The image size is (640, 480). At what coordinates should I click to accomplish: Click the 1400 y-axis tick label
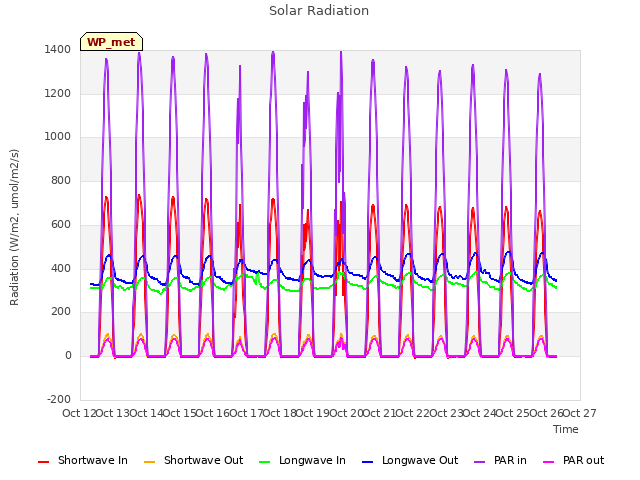click(58, 49)
